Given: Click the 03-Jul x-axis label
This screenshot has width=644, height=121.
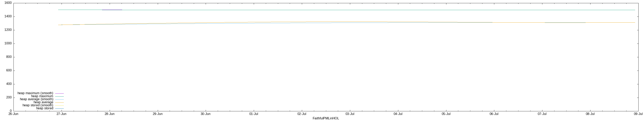Looking at the screenshot, I should coord(350,114).
